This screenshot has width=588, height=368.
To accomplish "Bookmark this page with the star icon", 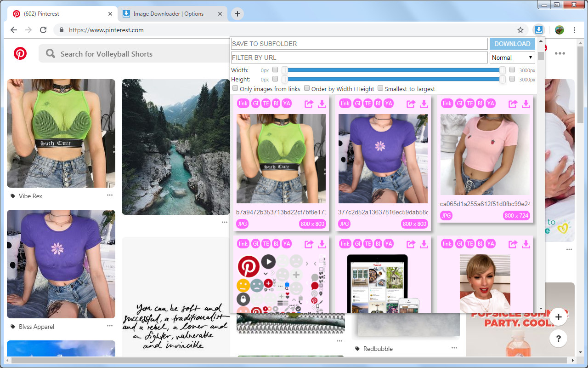I will [x=520, y=30].
